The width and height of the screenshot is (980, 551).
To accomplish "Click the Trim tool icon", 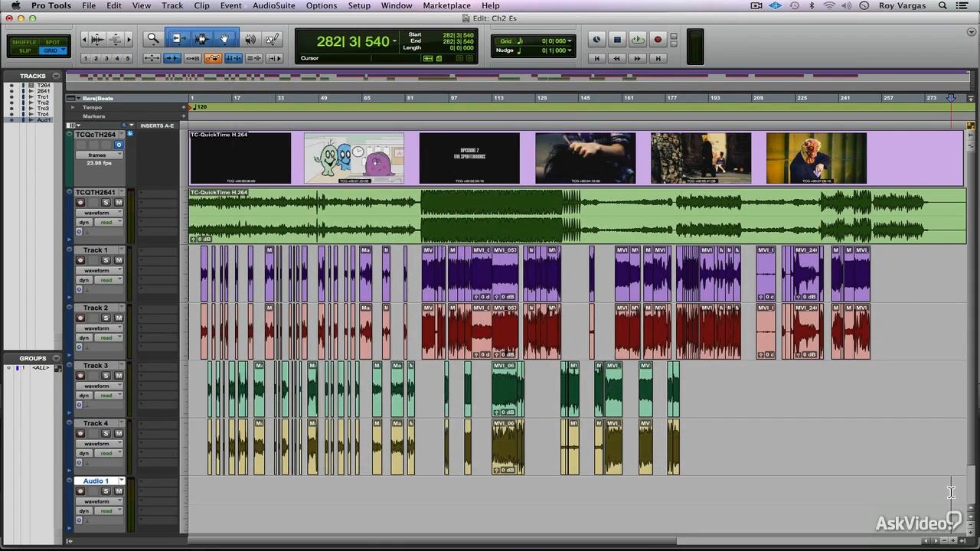I will (x=178, y=39).
